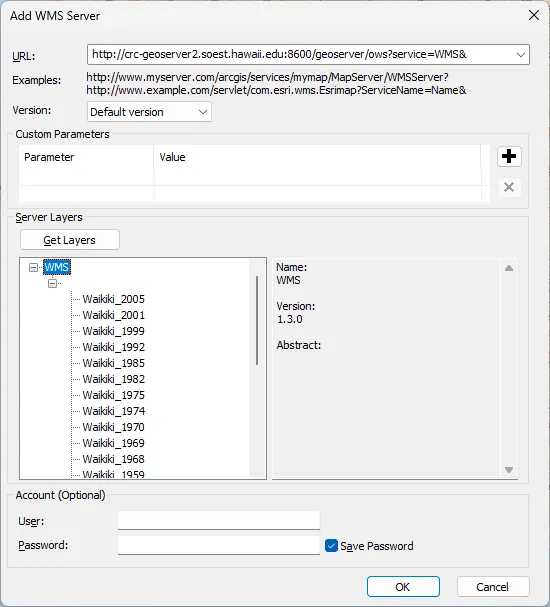Select the Waikiki_1999 layer
The height and width of the screenshot is (607, 550).
coord(113,331)
